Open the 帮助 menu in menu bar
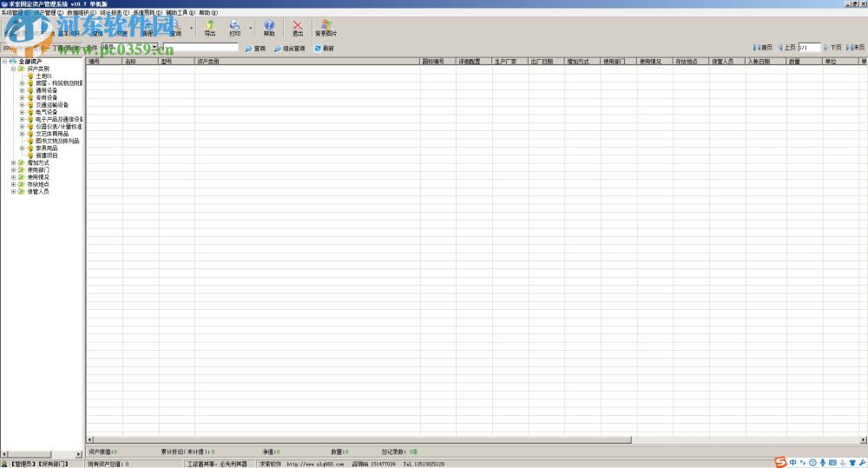The image size is (868, 468). [208, 13]
